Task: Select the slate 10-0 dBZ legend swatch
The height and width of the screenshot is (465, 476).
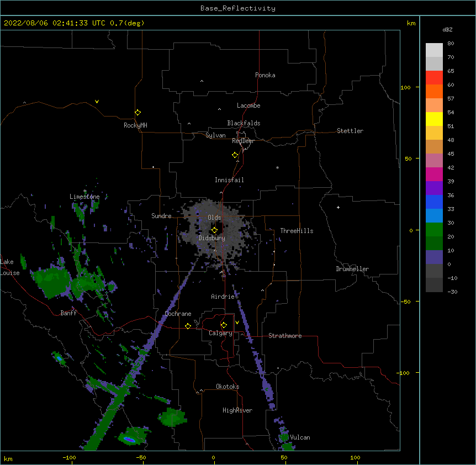Action: [434, 257]
